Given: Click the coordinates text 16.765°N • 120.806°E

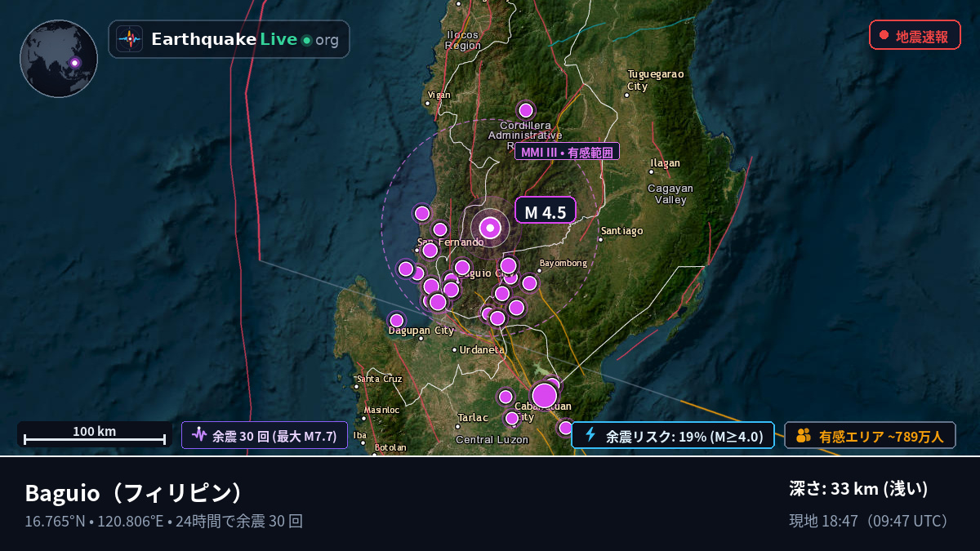Looking at the screenshot, I should 96,521.
